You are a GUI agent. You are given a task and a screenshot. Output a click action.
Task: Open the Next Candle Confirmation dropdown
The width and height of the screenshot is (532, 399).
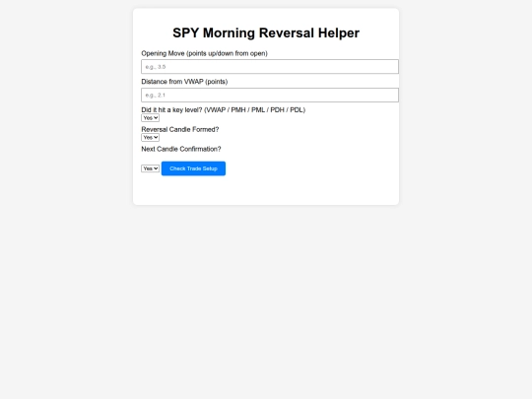point(151,168)
